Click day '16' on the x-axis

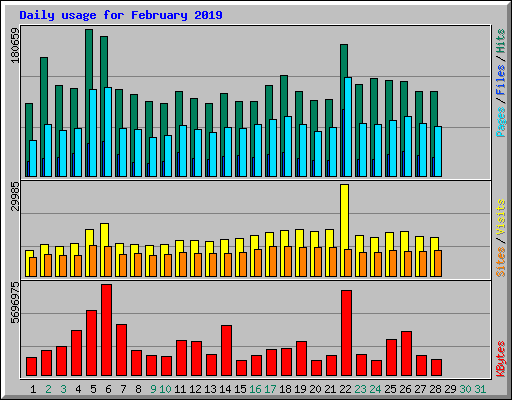click(255, 389)
